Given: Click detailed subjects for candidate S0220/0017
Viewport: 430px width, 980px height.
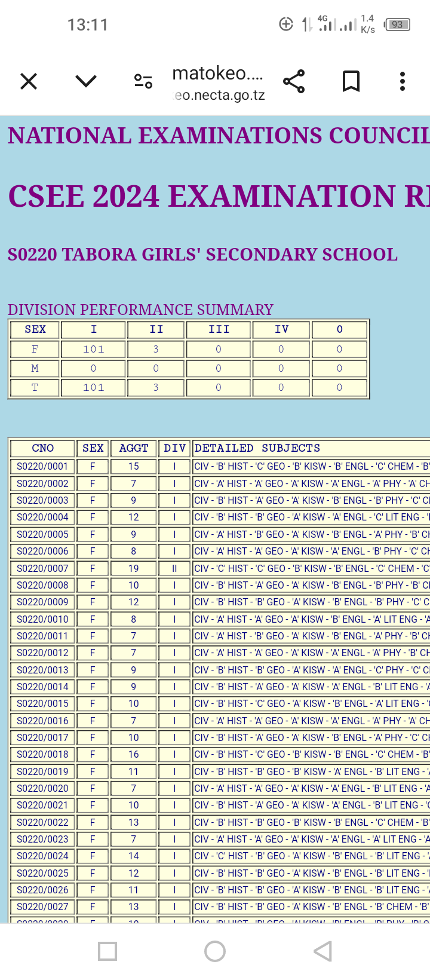Looking at the screenshot, I should click(312, 737).
